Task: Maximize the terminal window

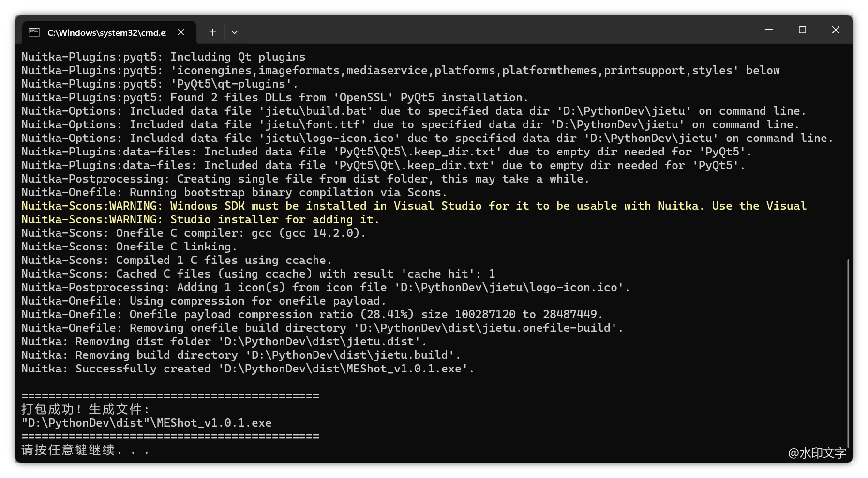Action: click(802, 30)
